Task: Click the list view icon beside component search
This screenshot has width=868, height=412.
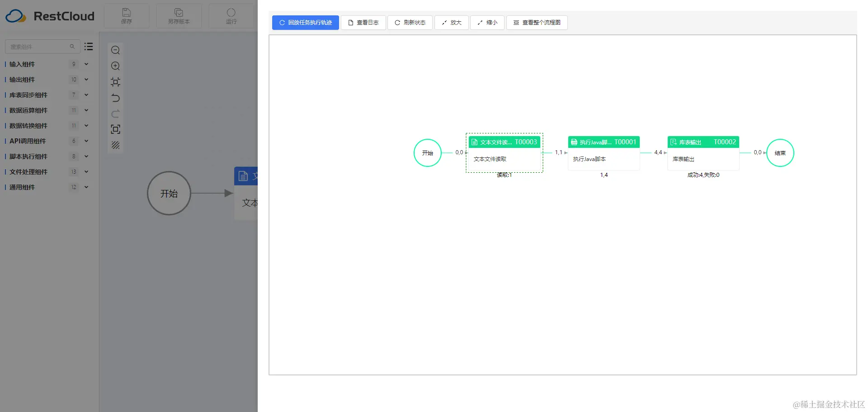Action: [x=89, y=47]
